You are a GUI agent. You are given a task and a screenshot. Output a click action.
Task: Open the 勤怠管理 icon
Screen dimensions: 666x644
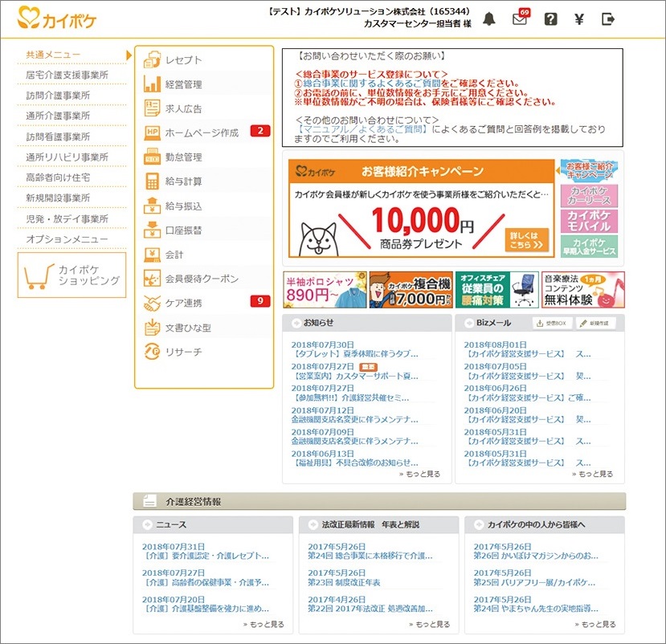click(x=152, y=157)
